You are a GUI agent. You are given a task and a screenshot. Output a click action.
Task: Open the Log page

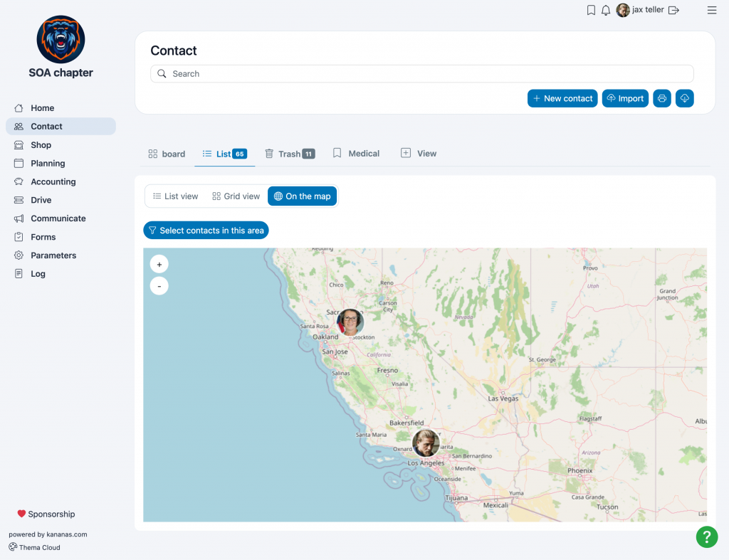[x=61, y=274]
